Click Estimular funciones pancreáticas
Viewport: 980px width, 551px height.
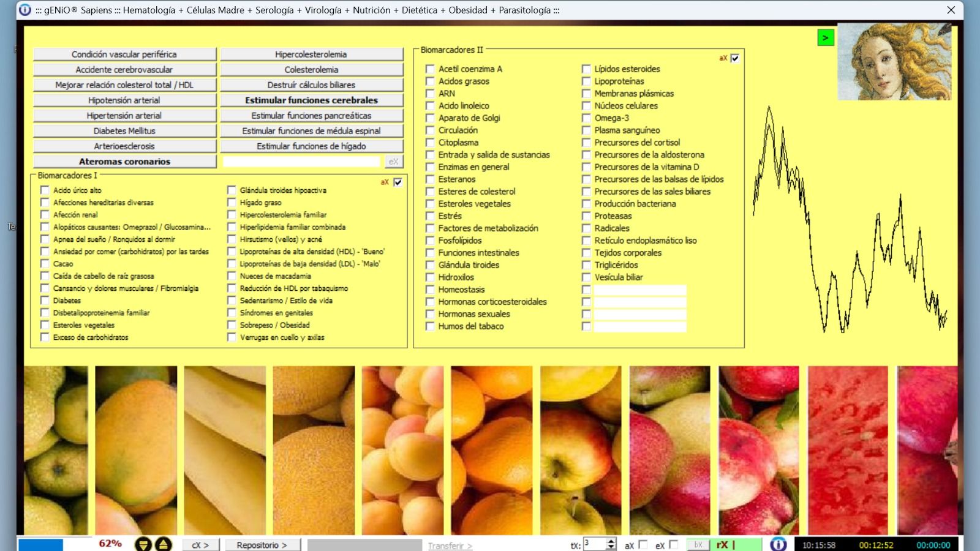click(311, 116)
